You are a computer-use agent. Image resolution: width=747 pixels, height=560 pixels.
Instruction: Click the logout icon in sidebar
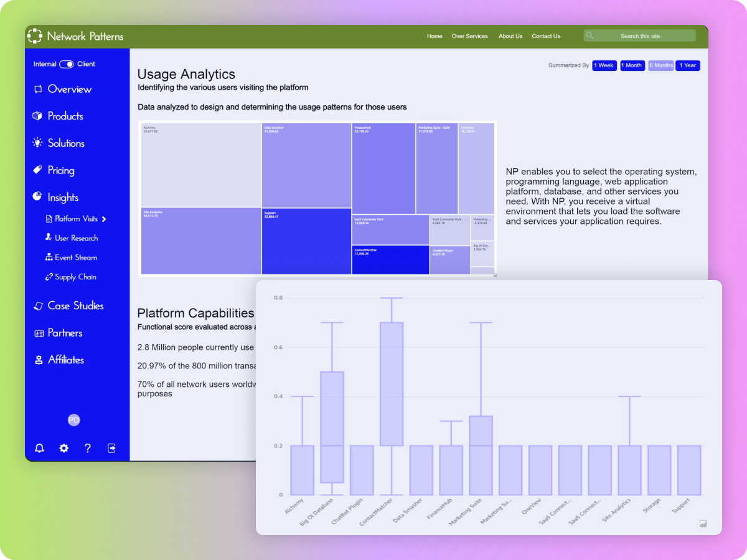[112, 448]
